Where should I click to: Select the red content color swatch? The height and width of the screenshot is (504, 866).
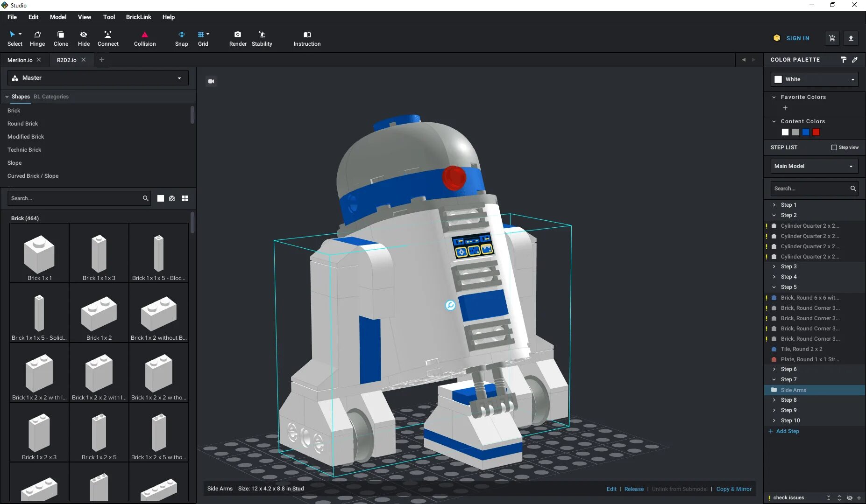(x=816, y=132)
